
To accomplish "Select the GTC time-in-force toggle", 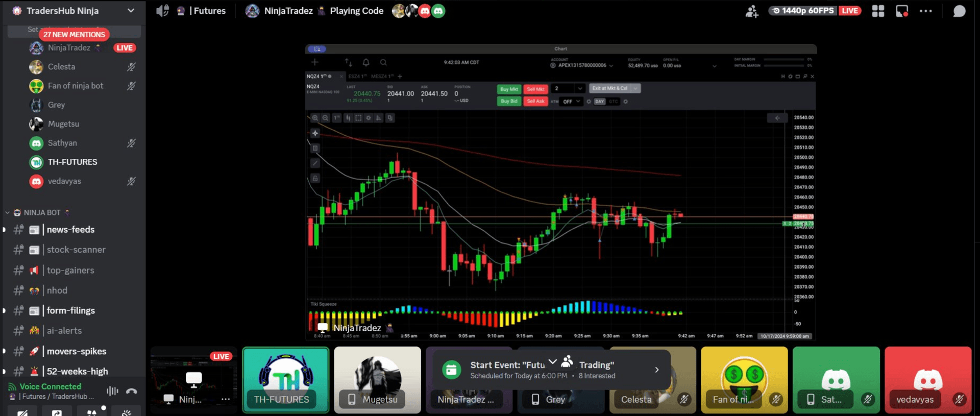I will point(613,102).
